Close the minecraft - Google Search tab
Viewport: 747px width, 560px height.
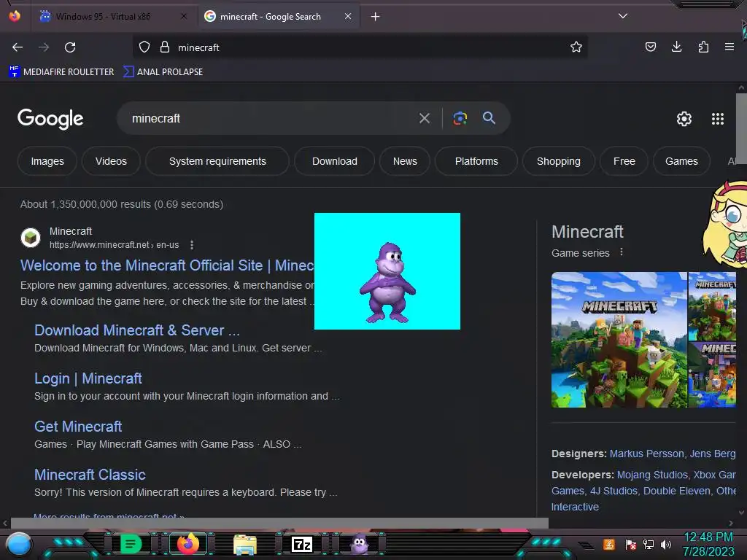click(x=348, y=16)
